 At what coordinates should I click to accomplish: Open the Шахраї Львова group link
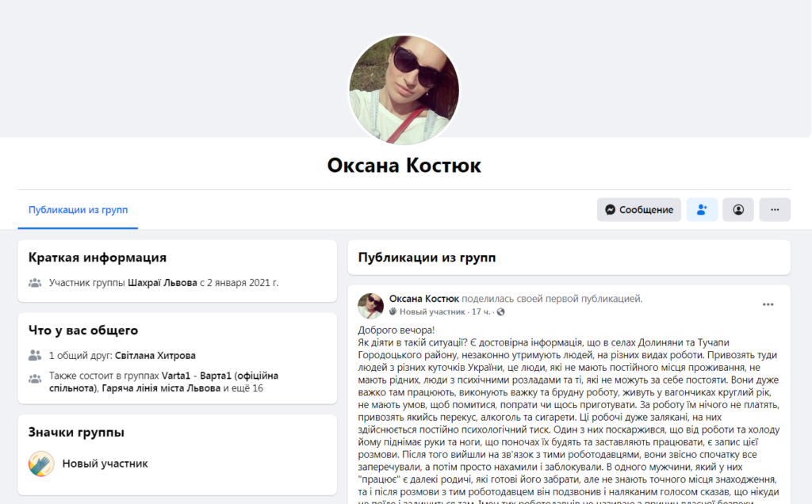pyautogui.click(x=162, y=282)
